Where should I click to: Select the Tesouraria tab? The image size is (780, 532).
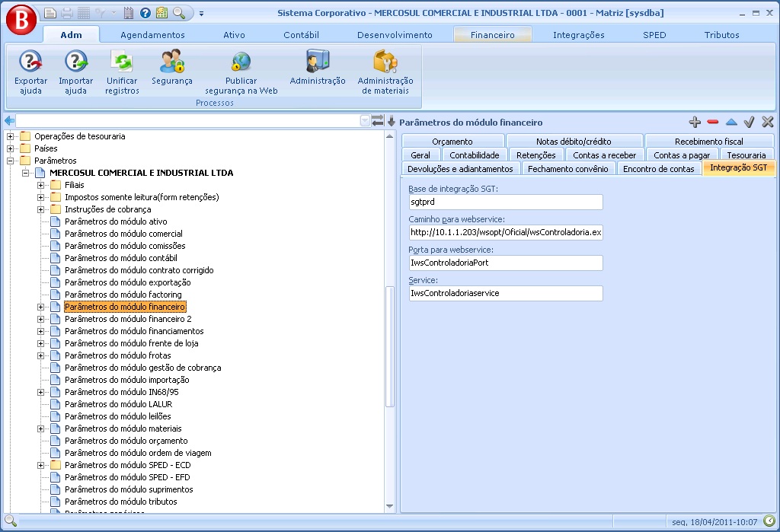coord(746,155)
